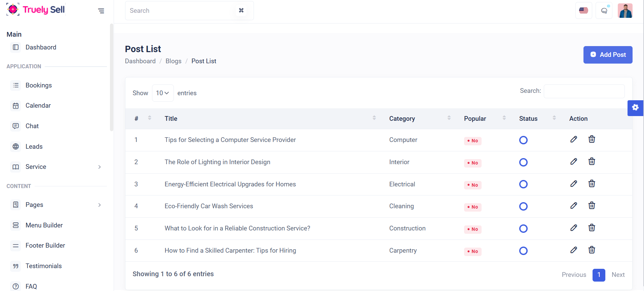Image resolution: width=644 pixels, height=291 pixels.
Task: Toggle the status circle for the Electrical post
Action: [x=523, y=184]
